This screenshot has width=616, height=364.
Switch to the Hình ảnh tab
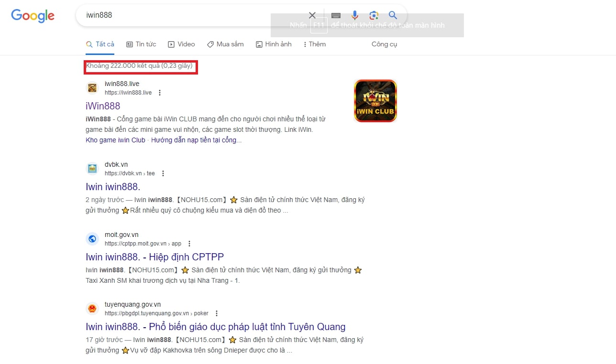point(274,44)
